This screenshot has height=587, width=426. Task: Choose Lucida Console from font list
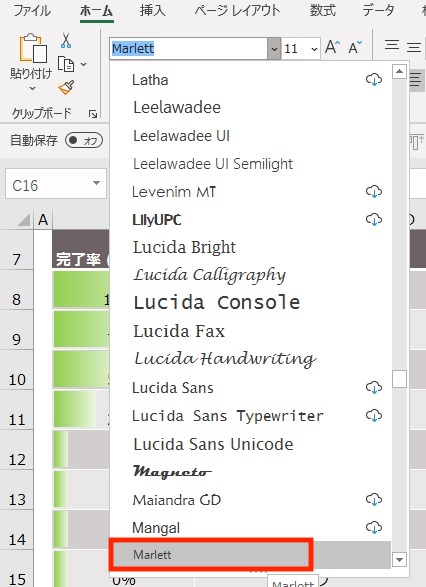[216, 302]
